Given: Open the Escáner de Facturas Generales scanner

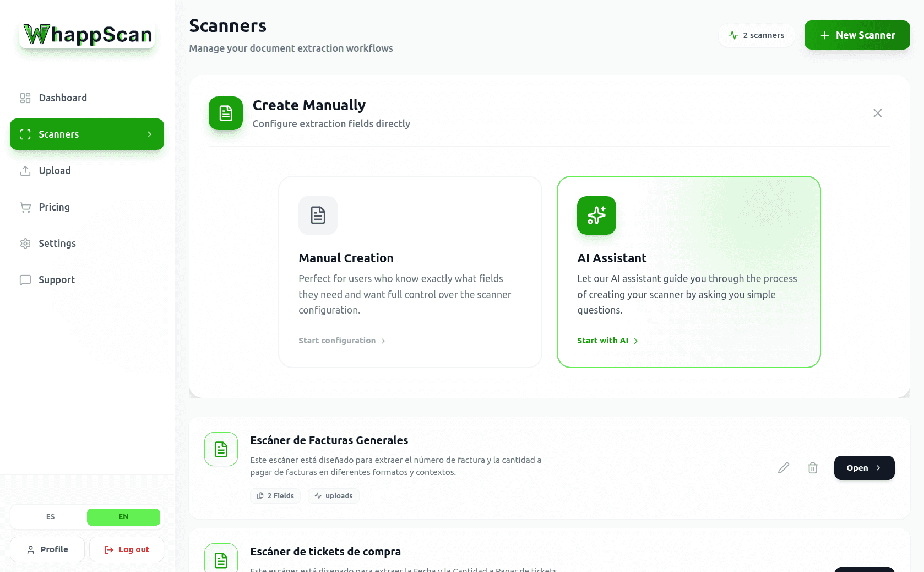Looking at the screenshot, I should (864, 468).
